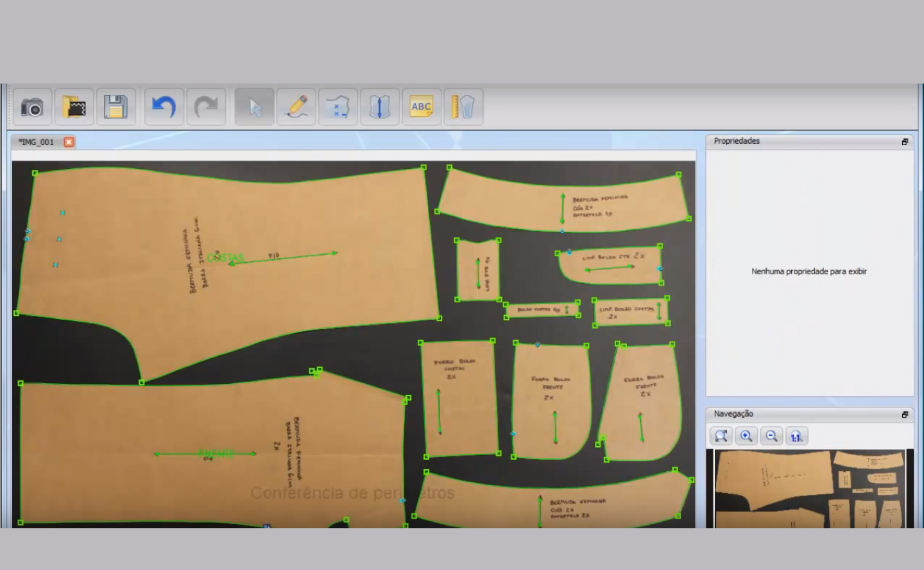Save project with floppy disk icon
This screenshot has height=570, width=924.
click(116, 107)
